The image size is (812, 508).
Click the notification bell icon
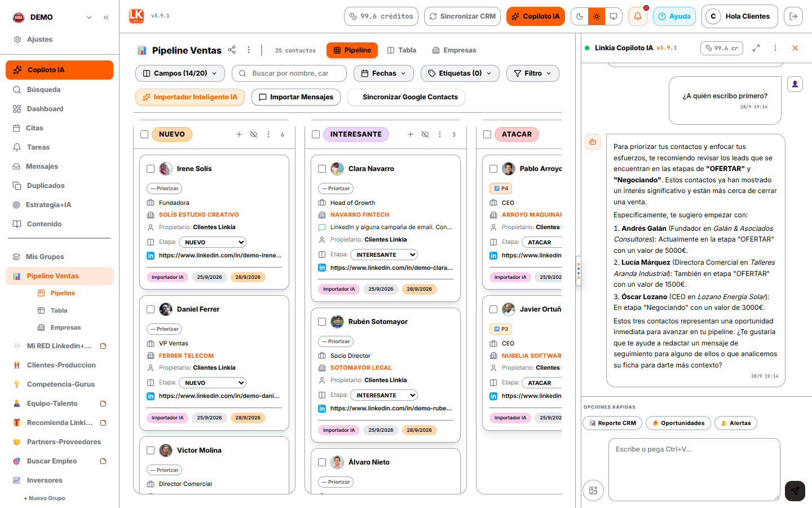point(638,16)
